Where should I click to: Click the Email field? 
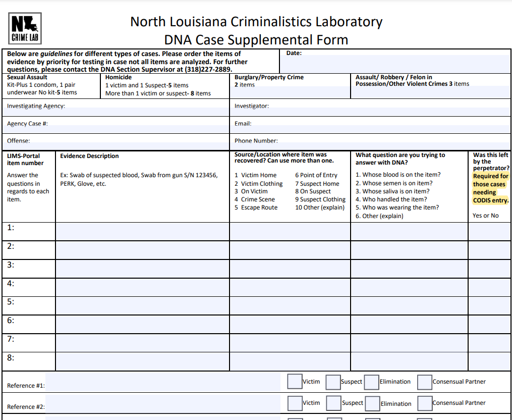pos(370,129)
